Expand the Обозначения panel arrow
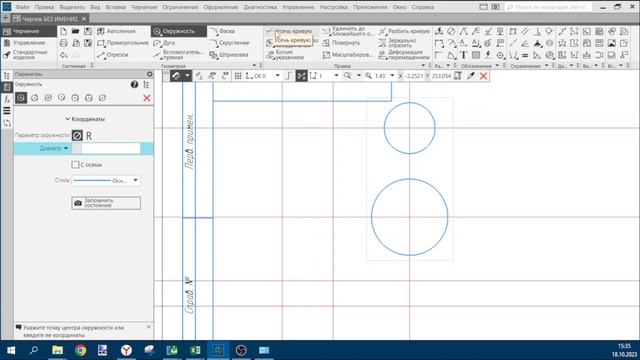 497,66
